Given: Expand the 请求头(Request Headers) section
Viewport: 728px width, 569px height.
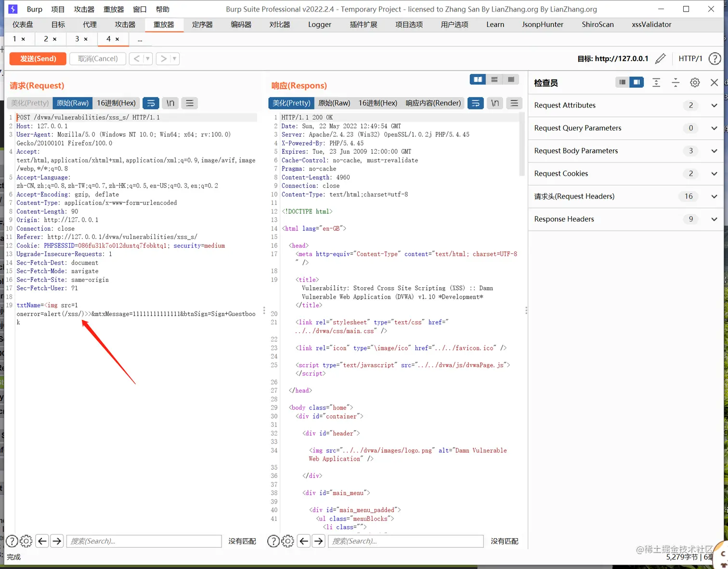Looking at the screenshot, I should 626,197.
